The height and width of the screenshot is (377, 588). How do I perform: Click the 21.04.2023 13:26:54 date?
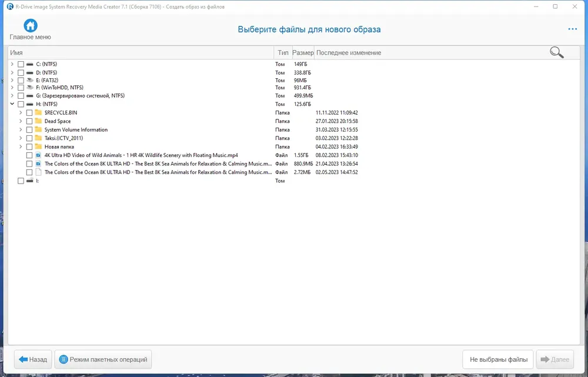(x=337, y=164)
